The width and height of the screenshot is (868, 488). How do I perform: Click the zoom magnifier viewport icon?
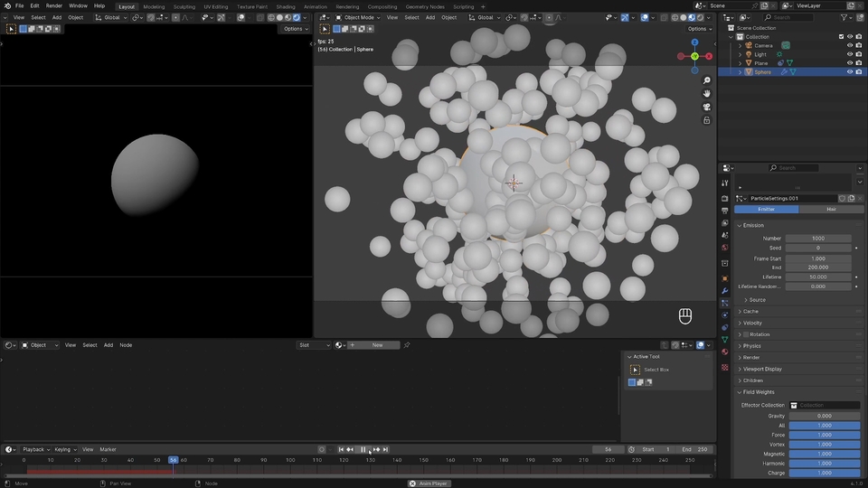[x=706, y=80]
